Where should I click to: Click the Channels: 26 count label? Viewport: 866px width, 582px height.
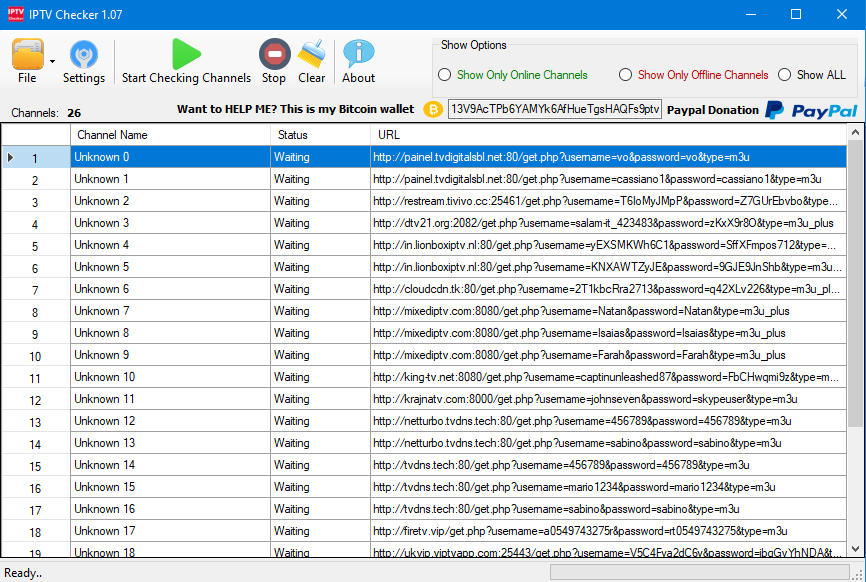(x=46, y=113)
